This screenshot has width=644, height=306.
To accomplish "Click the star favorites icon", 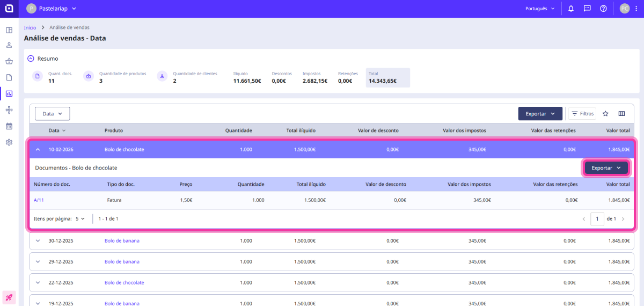I will (x=605, y=114).
